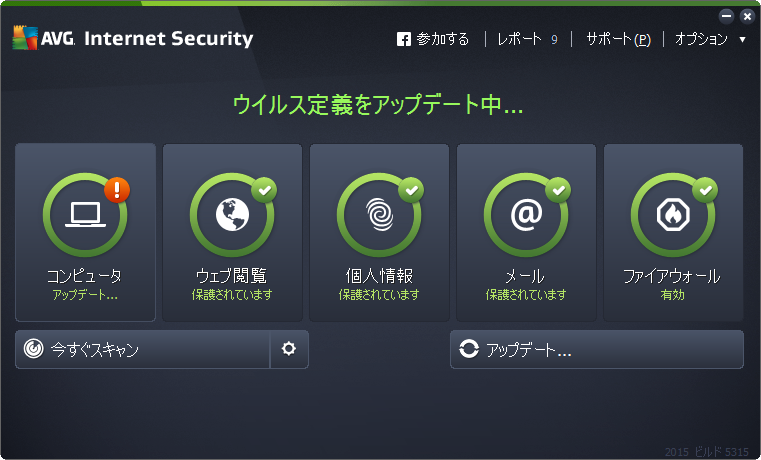Click the red warning badge on コンピュータ
The height and width of the screenshot is (460, 761).
point(117,190)
